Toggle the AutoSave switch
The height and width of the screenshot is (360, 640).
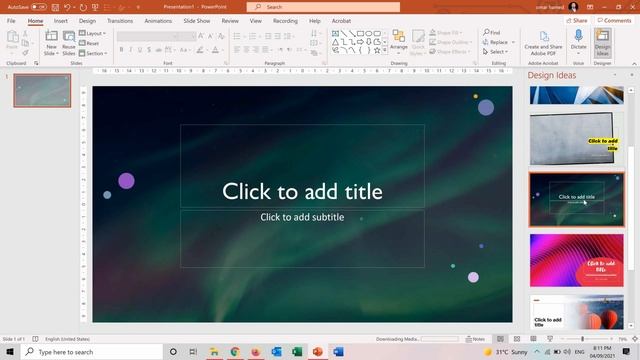coord(38,7)
